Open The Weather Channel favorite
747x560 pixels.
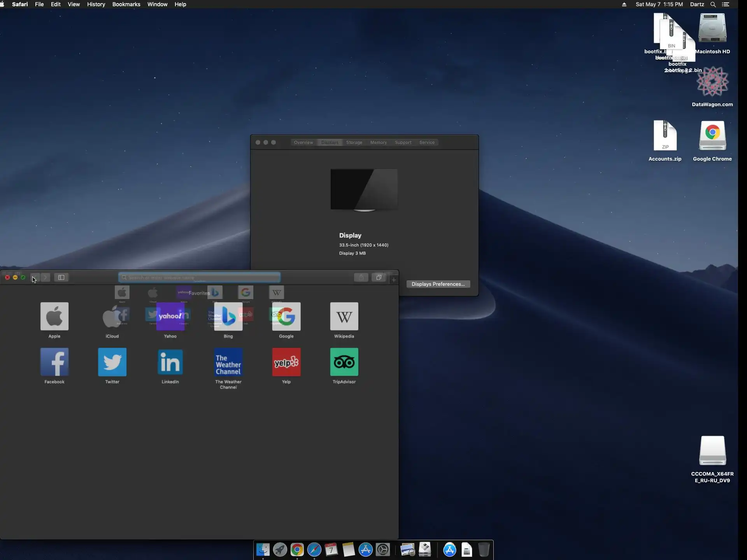tap(228, 362)
